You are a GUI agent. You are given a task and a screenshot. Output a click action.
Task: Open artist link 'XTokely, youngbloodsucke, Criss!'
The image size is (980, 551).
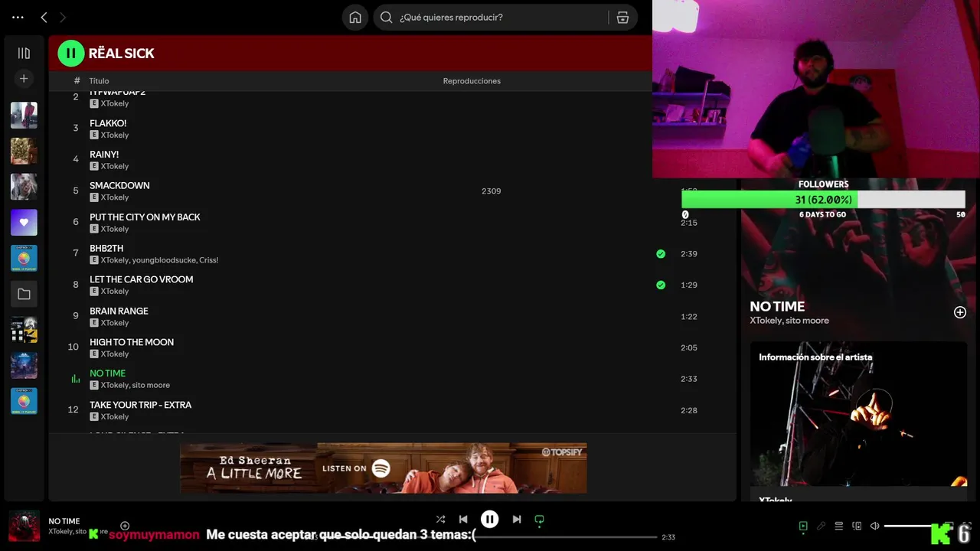coord(159,260)
